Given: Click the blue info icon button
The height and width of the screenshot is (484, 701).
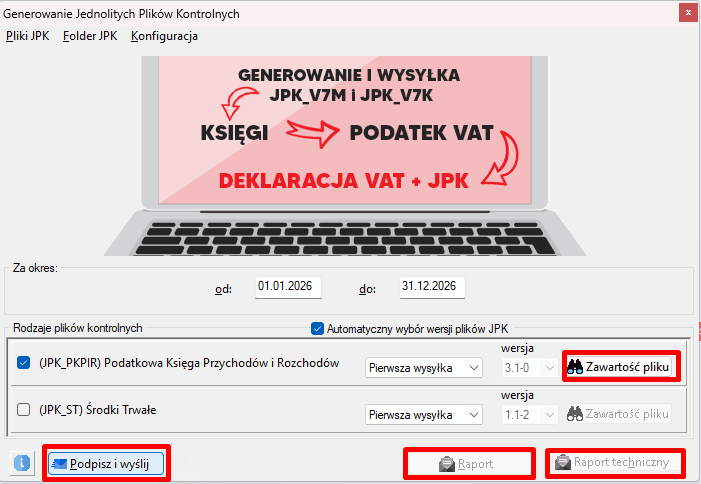Looking at the screenshot, I should [22, 463].
